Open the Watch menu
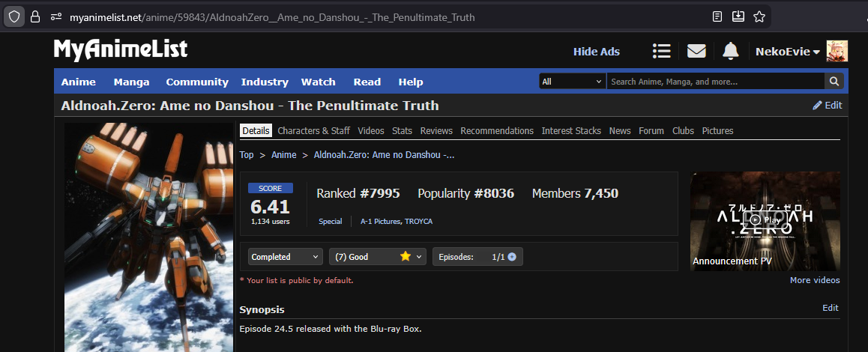This screenshot has height=352, width=868. 319,82
